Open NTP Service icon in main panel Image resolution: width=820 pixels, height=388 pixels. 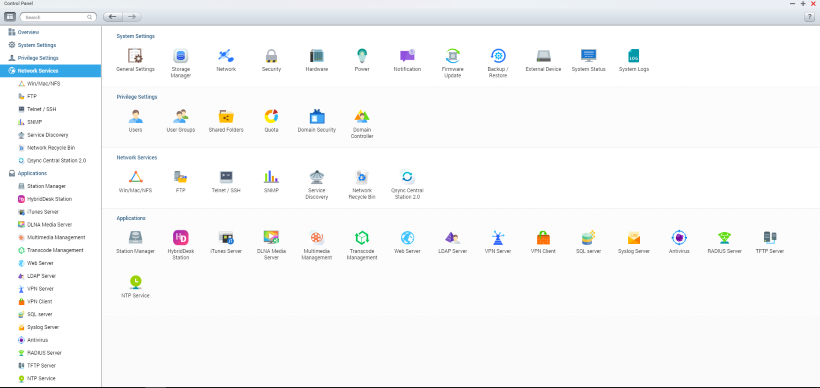point(135,282)
